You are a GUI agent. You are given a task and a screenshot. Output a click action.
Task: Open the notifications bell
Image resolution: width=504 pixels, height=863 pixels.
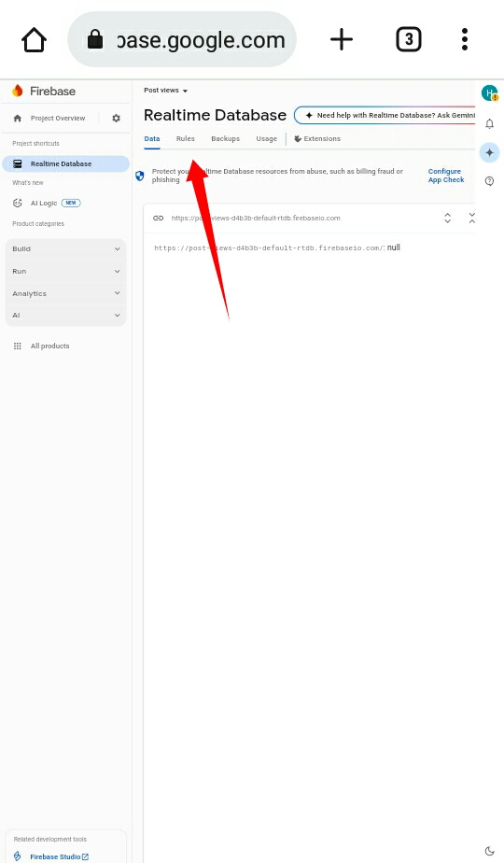tap(489, 124)
